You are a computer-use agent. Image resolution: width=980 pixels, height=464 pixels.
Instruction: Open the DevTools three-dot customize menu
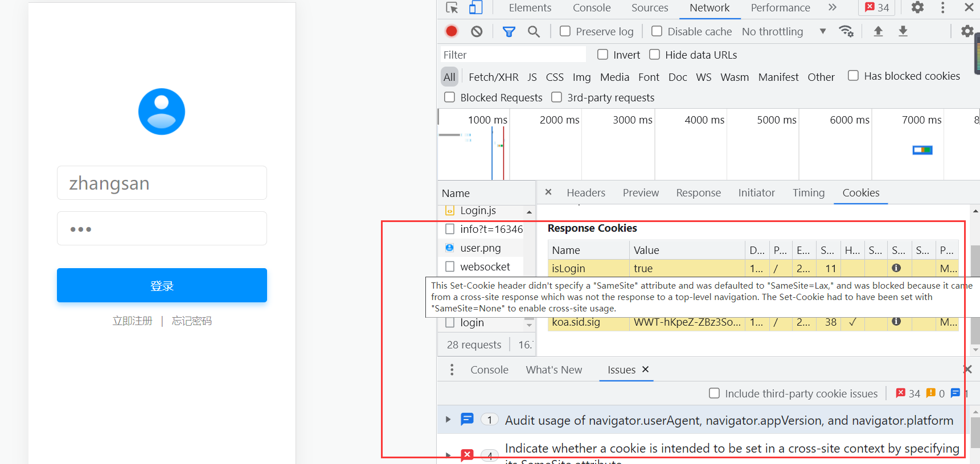click(x=943, y=7)
